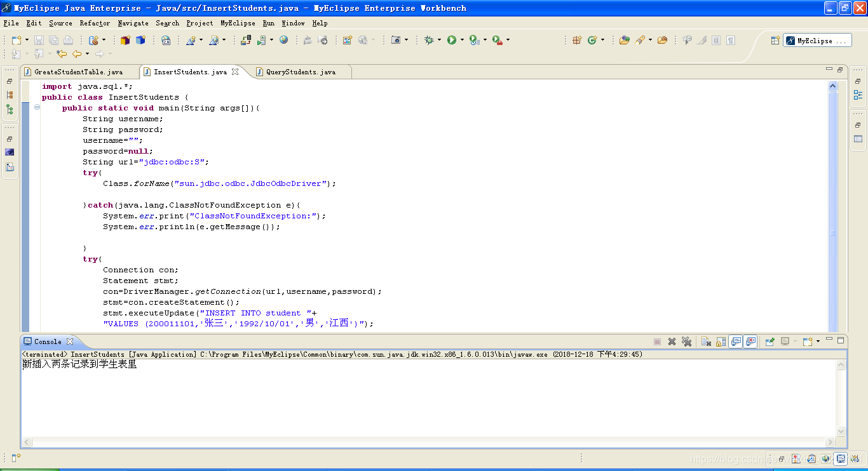Open dropdown next to Back arrow
Viewport: 868px width, 471px height.
(x=87, y=54)
